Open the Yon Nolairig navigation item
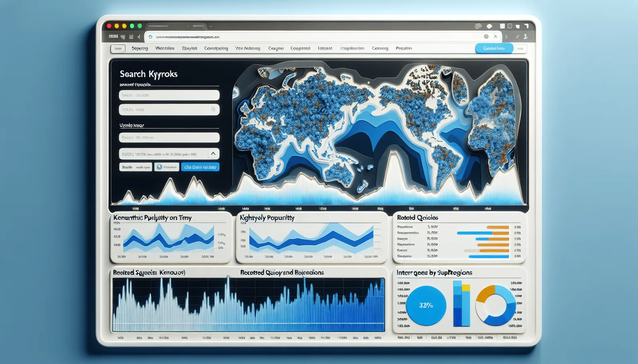 248,48
